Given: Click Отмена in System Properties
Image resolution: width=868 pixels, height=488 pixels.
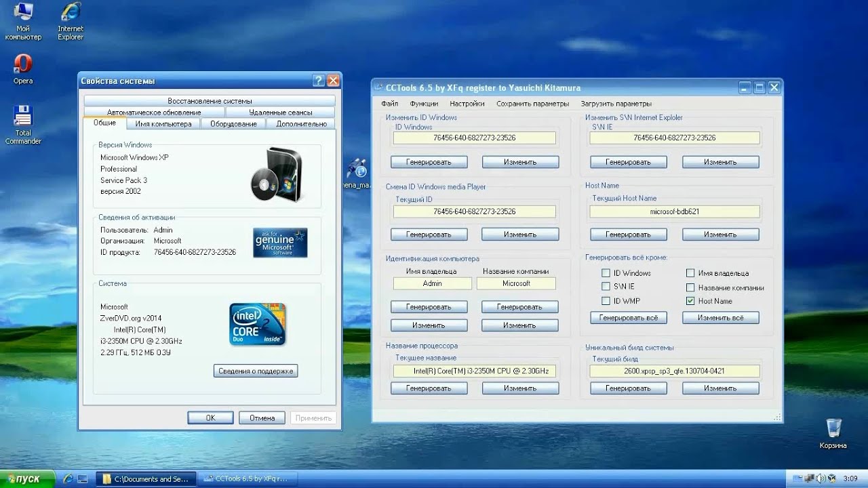Looking at the screenshot, I should (x=262, y=418).
